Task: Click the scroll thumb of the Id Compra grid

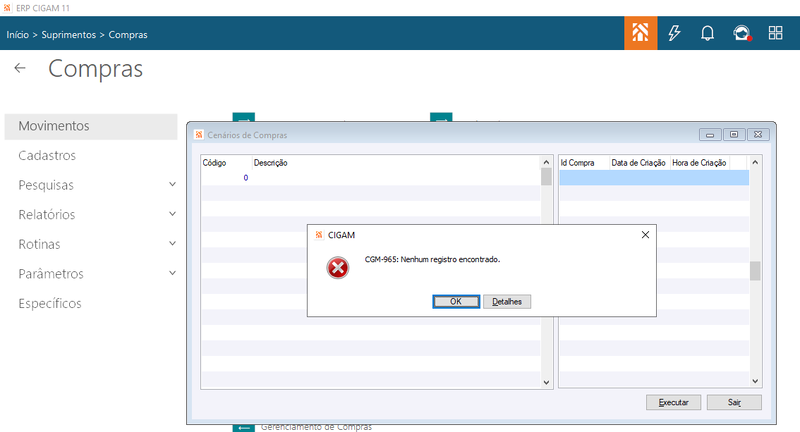Action: (755, 271)
